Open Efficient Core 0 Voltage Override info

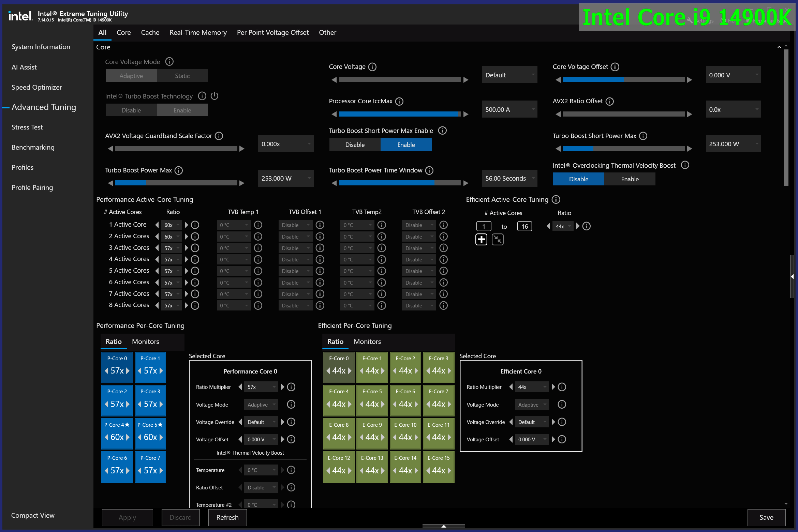click(x=562, y=422)
